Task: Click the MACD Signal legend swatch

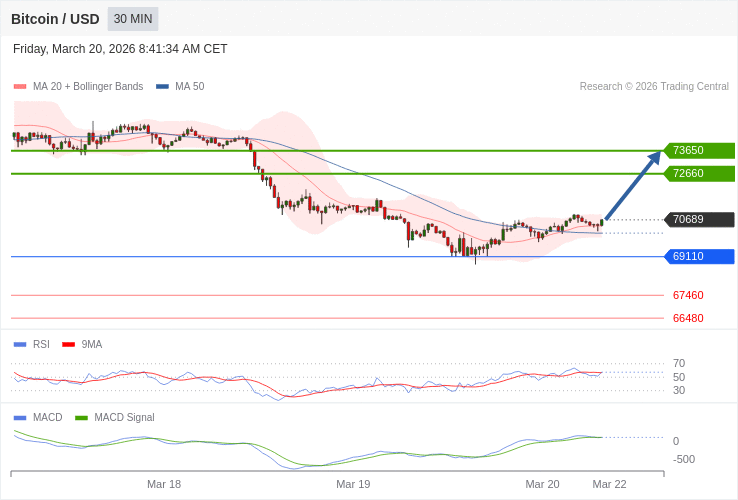Action: [81, 417]
